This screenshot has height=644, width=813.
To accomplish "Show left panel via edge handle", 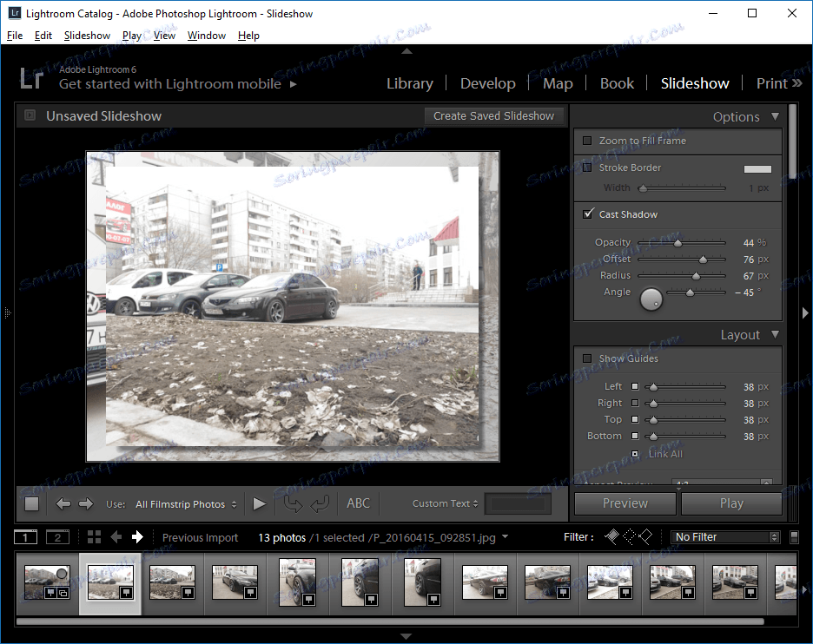I will pos(7,313).
